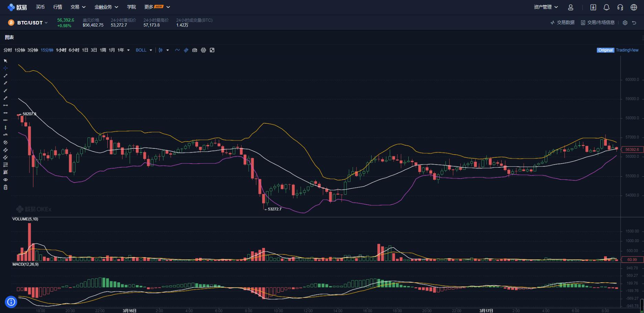Click the trash icon to delete drawings
Image resolution: width=644 pixels, height=313 pixels.
[5, 187]
